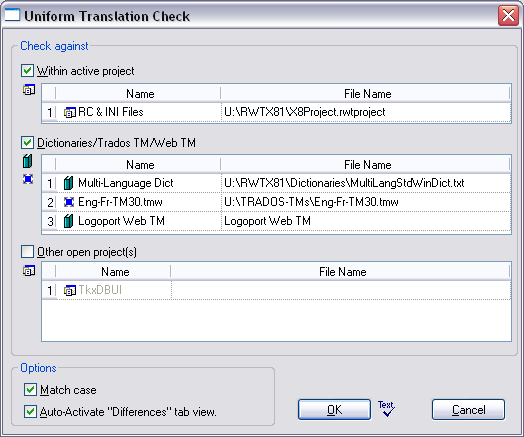524x437 pixels.
Task: Click the Multi-Language Dict book icon
Action: click(69, 183)
